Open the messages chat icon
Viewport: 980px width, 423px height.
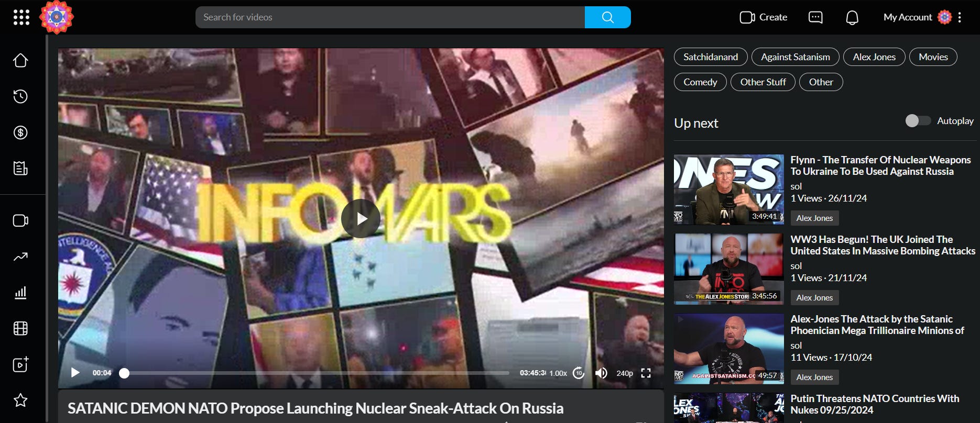[x=815, y=17]
